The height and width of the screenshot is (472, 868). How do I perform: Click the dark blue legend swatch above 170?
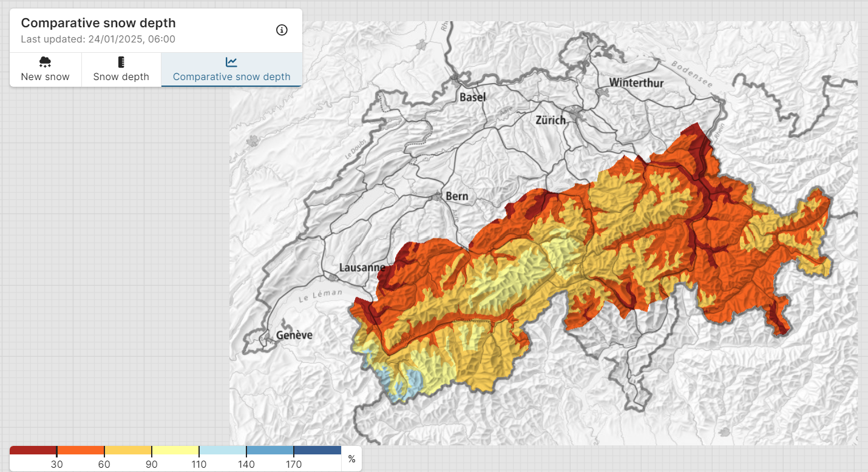tap(317, 451)
